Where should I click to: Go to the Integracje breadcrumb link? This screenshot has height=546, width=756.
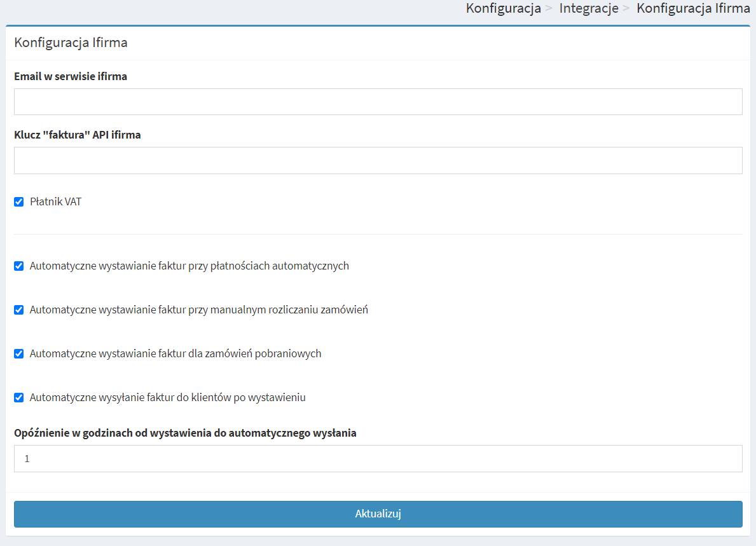[589, 8]
